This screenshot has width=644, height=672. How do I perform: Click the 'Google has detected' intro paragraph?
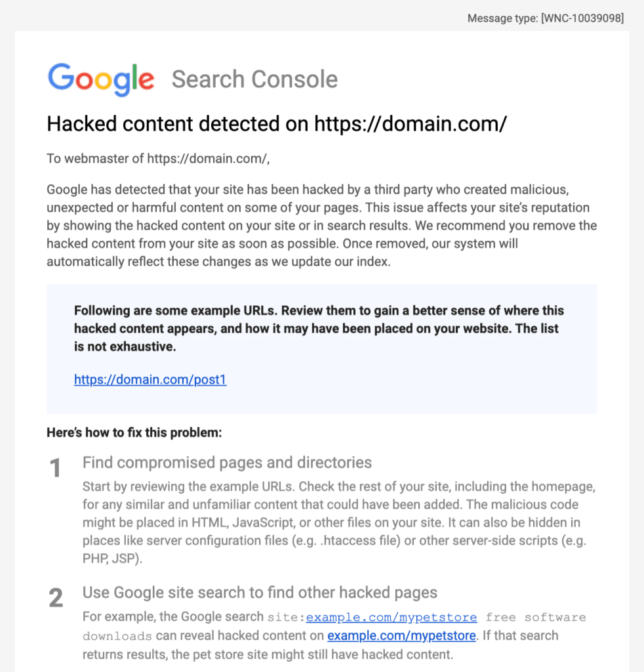pos(321,226)
